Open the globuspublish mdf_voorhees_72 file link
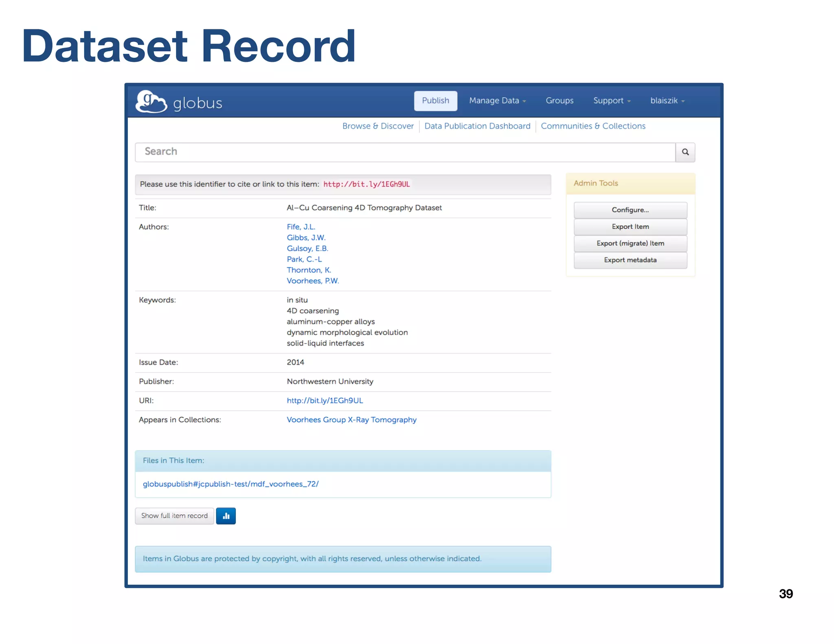 coord(230,484)
